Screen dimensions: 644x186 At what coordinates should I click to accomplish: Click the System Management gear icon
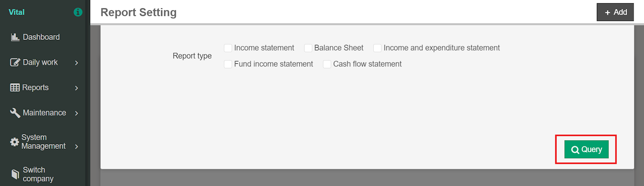click(x=14, y=142)
